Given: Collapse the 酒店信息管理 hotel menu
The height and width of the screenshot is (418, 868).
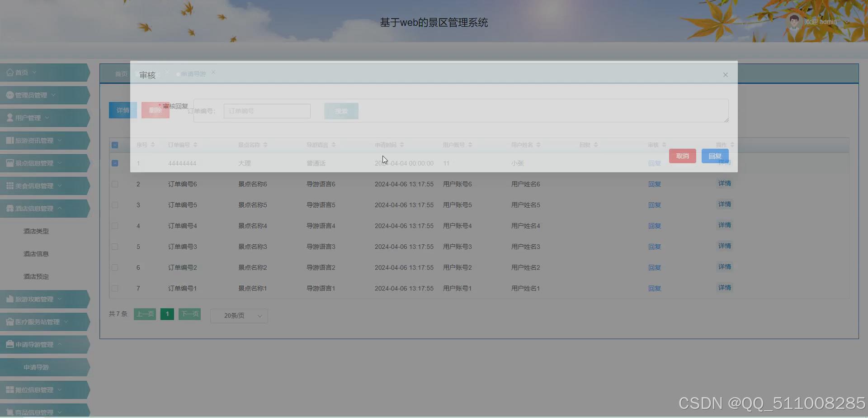Looking at the screenshot, I should pyautogui.click(x=36, y=208).
